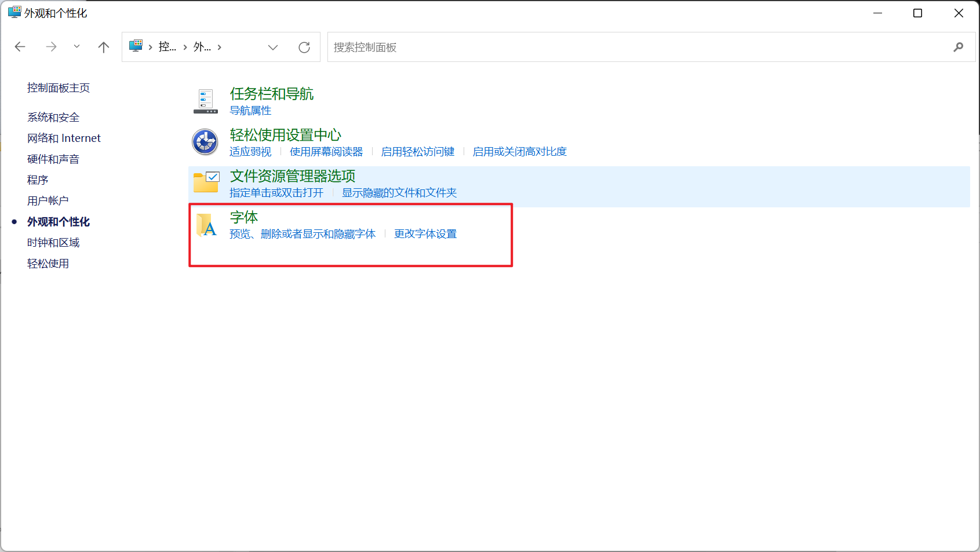
Task: Select 时钟和区域 in the sidebar
Action: point(54,242)
